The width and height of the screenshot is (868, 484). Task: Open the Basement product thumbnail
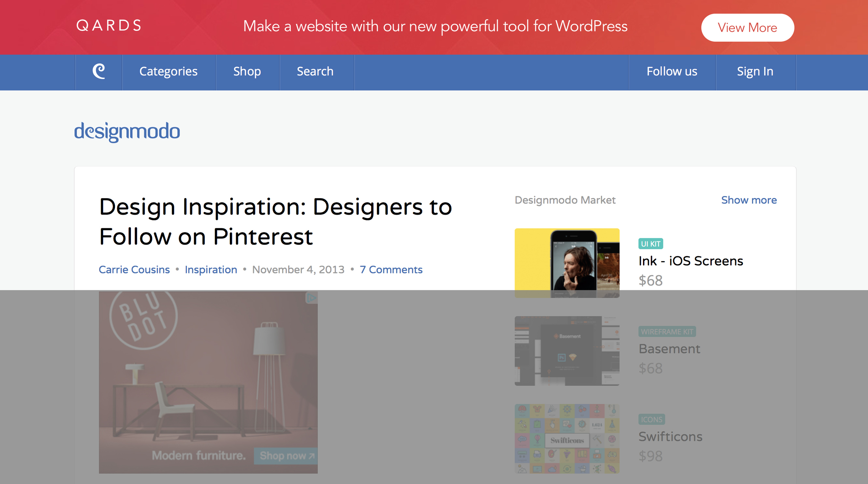567,350
